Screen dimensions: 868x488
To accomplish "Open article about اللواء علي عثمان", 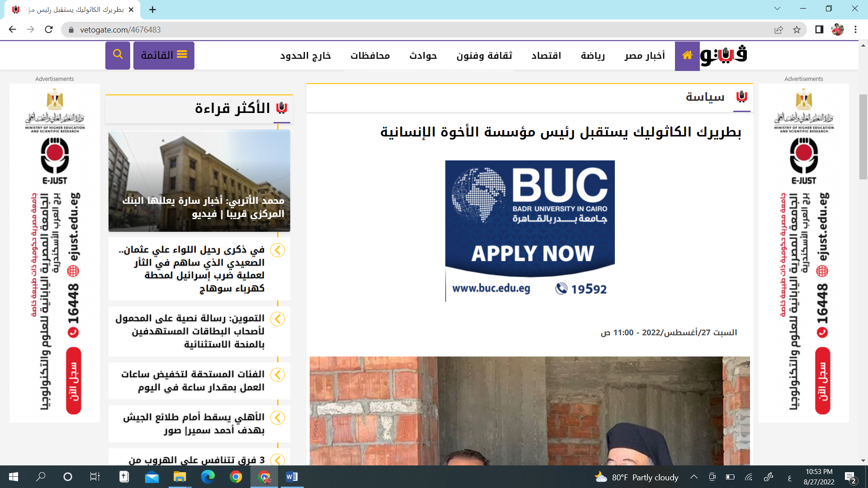I will pyautogui.click(x=193, y=269).
